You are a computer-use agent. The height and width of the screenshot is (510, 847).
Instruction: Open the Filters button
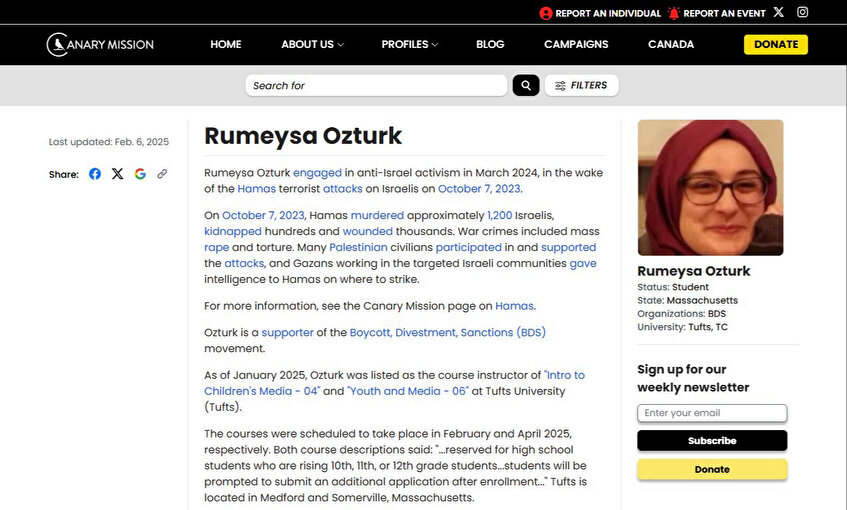(x=581, y=85)
